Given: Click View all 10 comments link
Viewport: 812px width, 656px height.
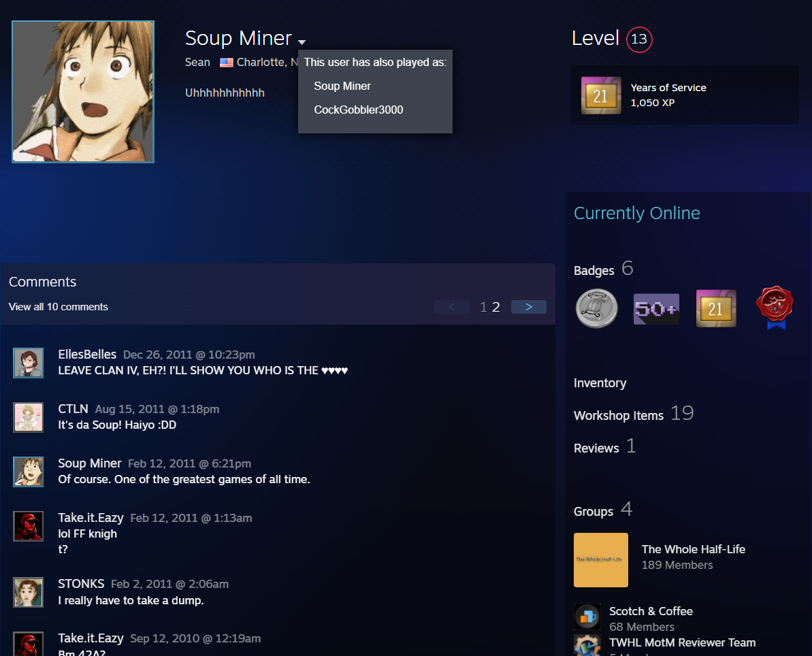Looking at the screenshot, I should [x=59, y=307].
